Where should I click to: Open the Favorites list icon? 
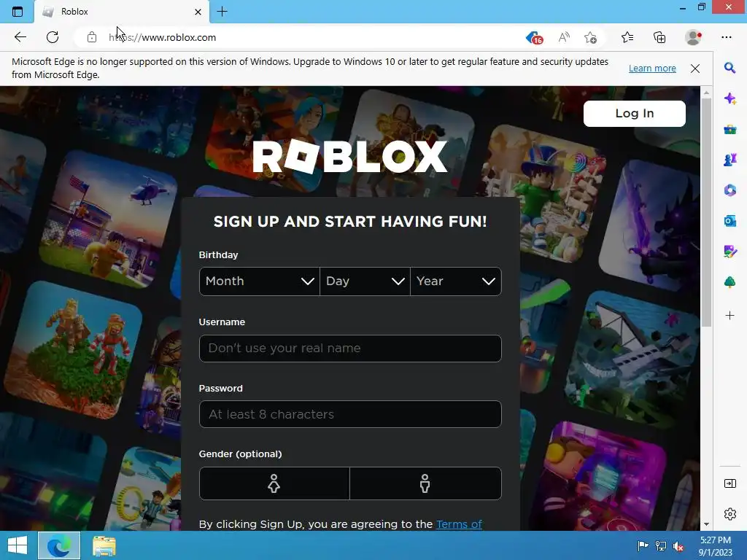pos(627,37)
